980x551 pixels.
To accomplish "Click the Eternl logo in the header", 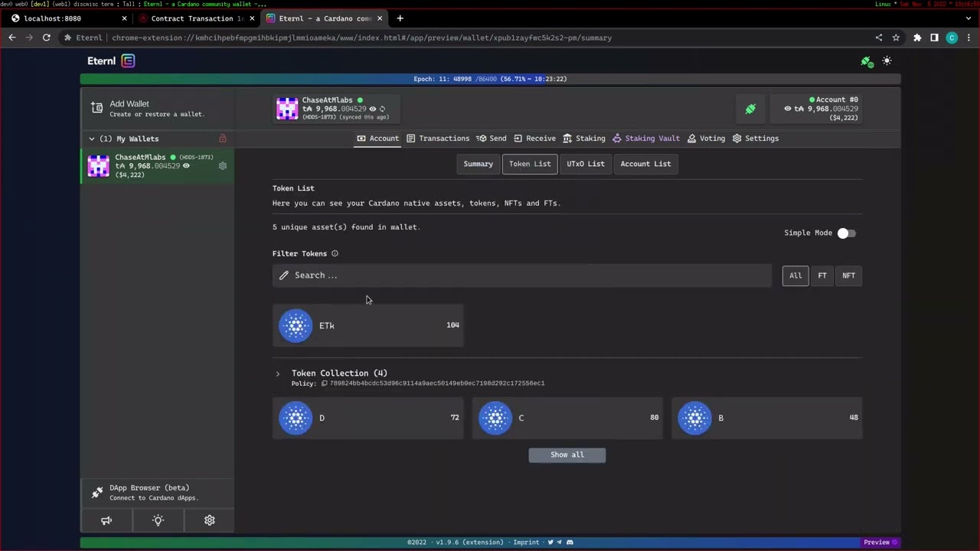I will click(x=111, y=60).
